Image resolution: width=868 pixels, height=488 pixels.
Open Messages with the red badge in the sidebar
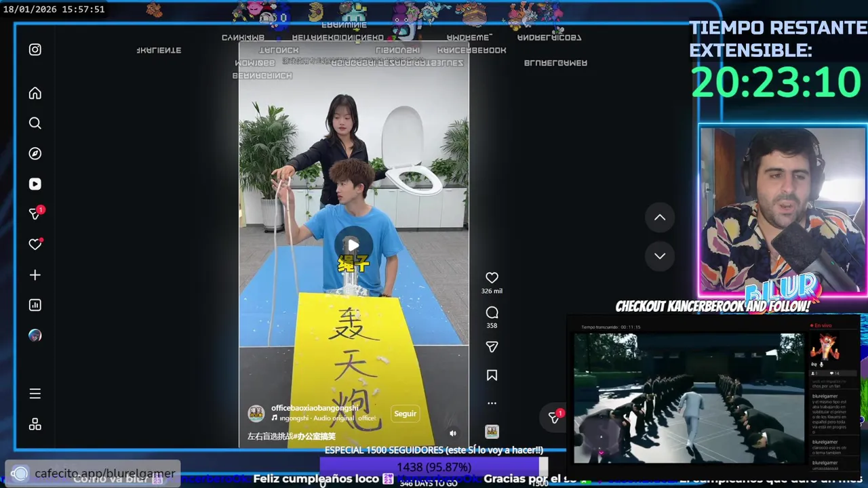coord(35,213)
